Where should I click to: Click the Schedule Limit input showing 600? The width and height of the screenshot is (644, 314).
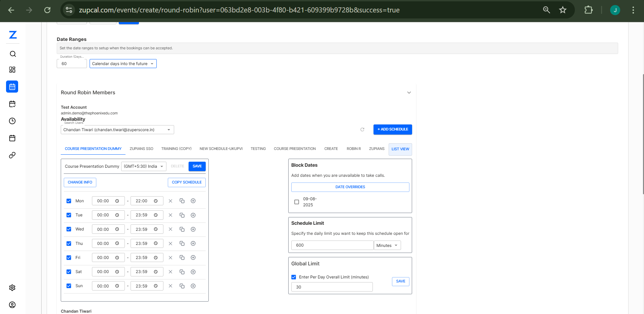pyautogui.click(x=332, y=245)
